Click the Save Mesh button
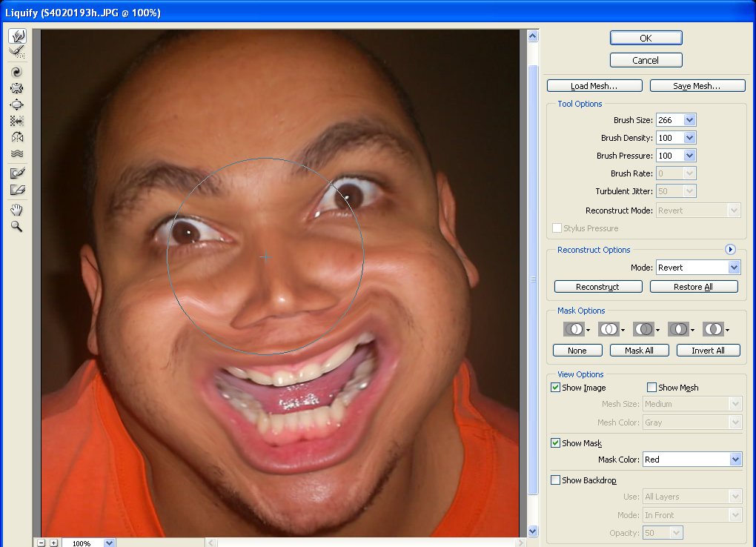Viewport: 756px width, 547px height. pos(697,86)
